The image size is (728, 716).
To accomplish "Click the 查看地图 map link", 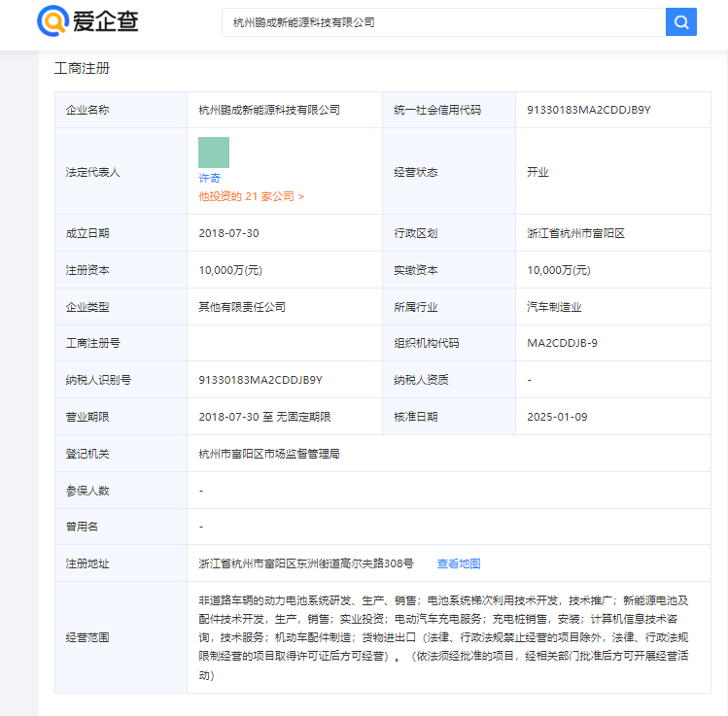I will tap(459, 563).
